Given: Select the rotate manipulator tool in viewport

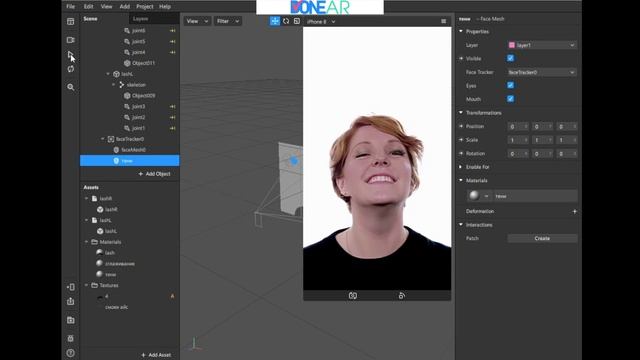Looking at the screenshot, I should [286, 21].
